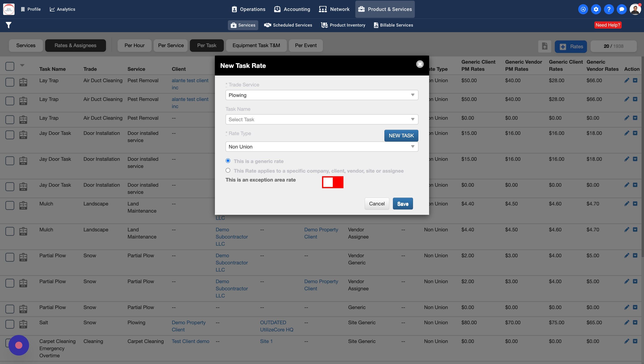Open action dropdown icon for Mulch row

[x=635, y=204]
